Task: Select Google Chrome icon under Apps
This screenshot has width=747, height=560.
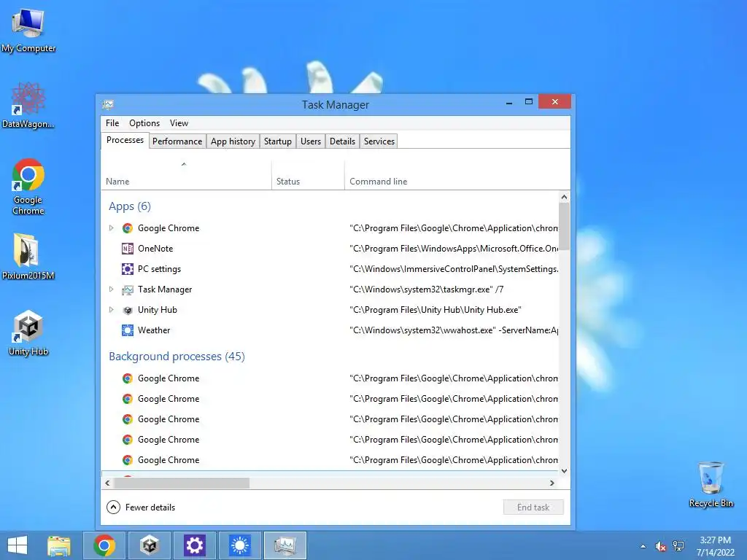Action: coord(127,228)
